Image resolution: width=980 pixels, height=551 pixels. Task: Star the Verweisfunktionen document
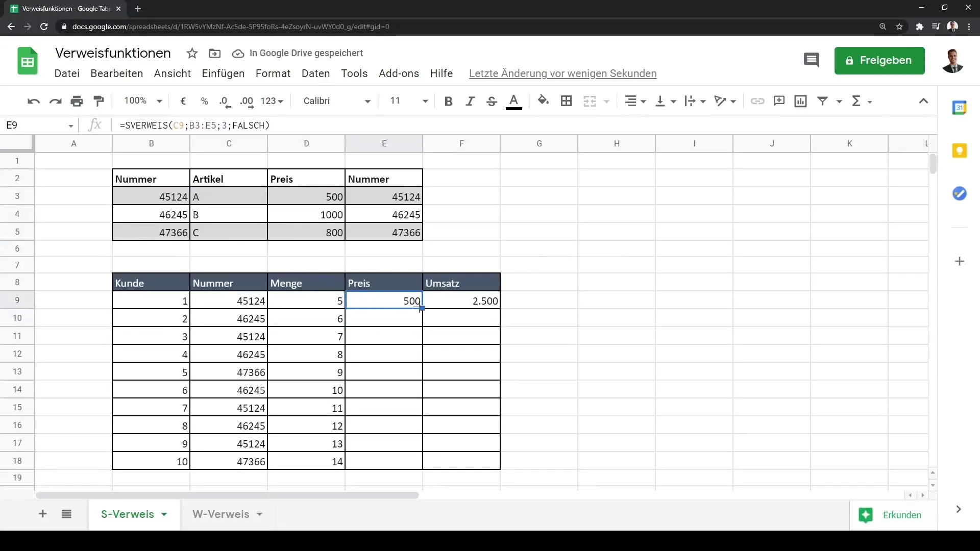pos(192,53)
